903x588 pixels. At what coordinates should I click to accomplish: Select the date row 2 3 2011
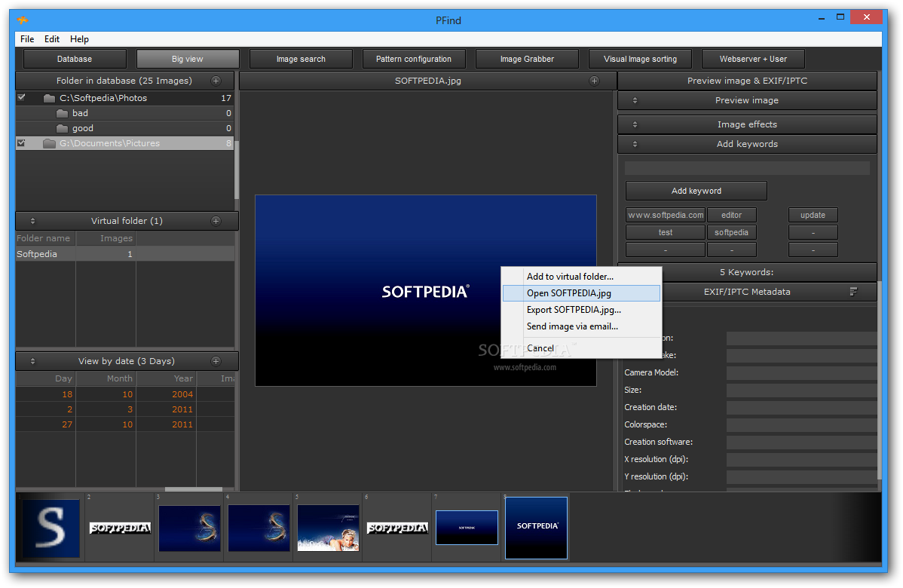pyautogui.click(x=125, y=409)
